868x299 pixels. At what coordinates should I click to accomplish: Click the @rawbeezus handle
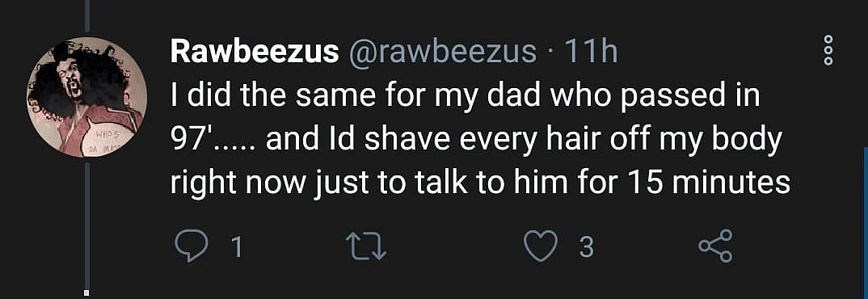click(441, 53)
